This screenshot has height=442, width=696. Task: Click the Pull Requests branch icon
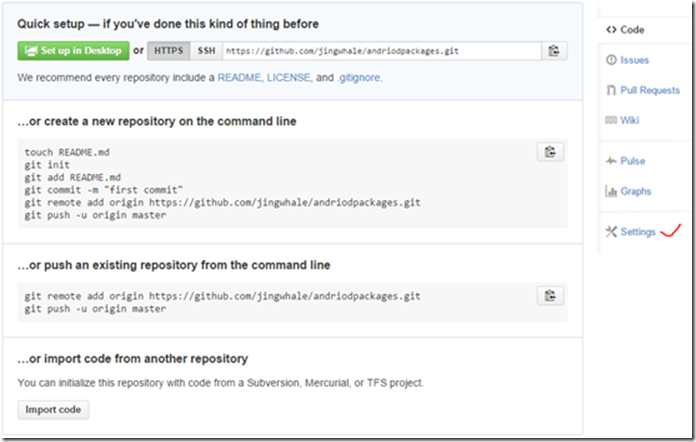611,90
